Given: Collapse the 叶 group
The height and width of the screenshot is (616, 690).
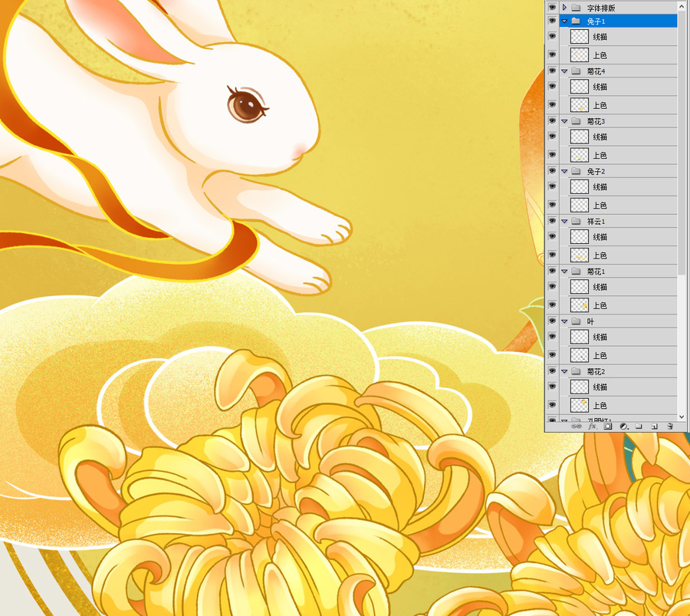Looking at the screenshot, I should (564, 321).
